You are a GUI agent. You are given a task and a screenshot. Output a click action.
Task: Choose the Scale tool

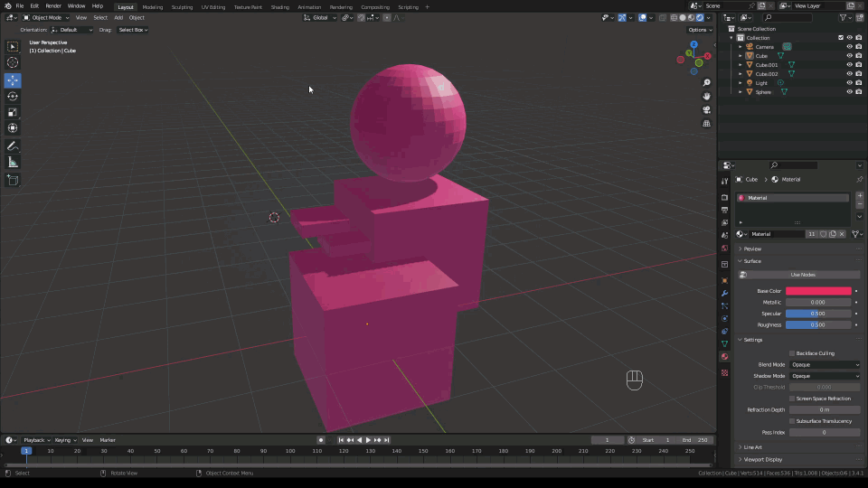(13, 113)
